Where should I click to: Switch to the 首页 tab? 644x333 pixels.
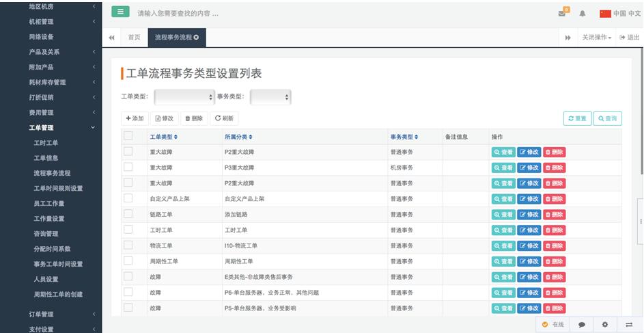pos(135,38)
